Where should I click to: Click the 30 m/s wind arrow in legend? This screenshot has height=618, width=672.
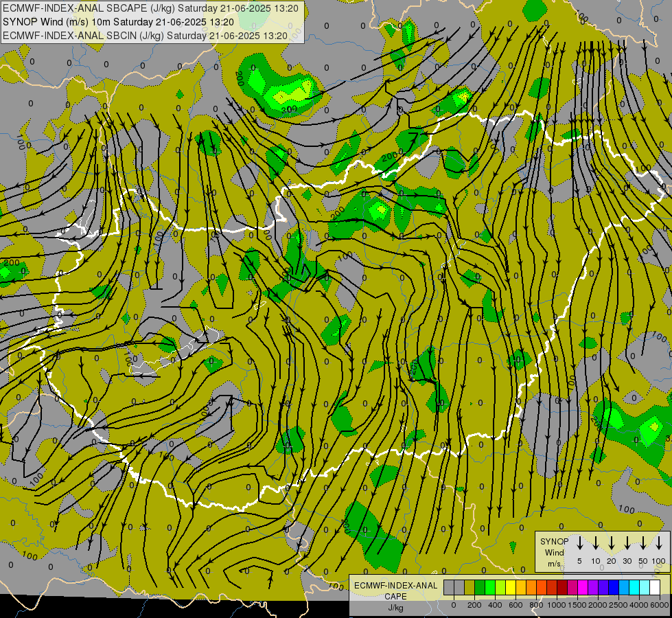click(627, 543)
